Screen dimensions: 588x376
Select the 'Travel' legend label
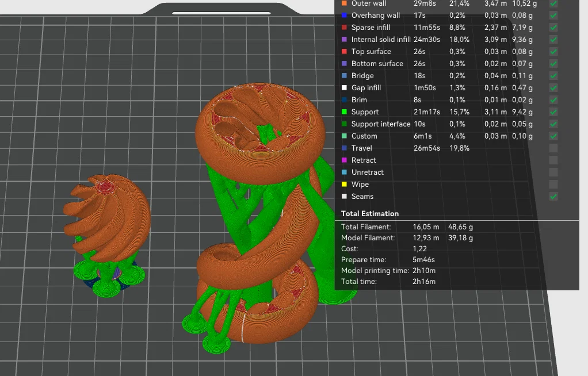(362, 148)
